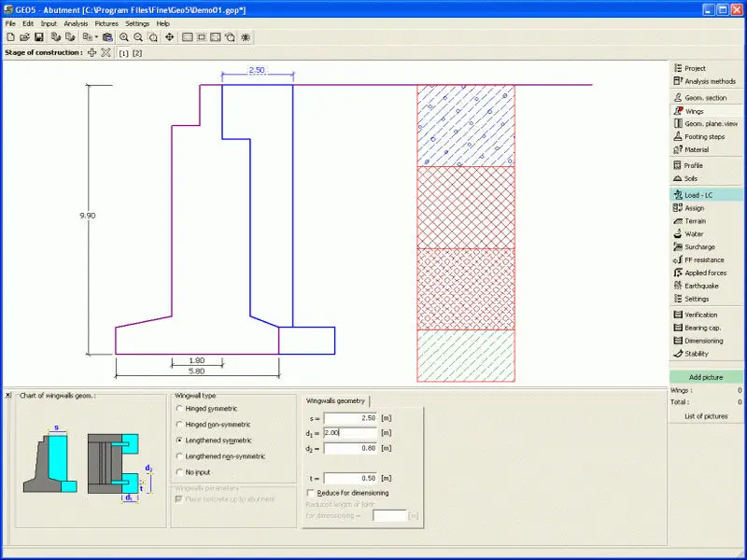The image size is (747, 560).
Task: Open the Analysis menu
Action: click(x=76, y=23)
